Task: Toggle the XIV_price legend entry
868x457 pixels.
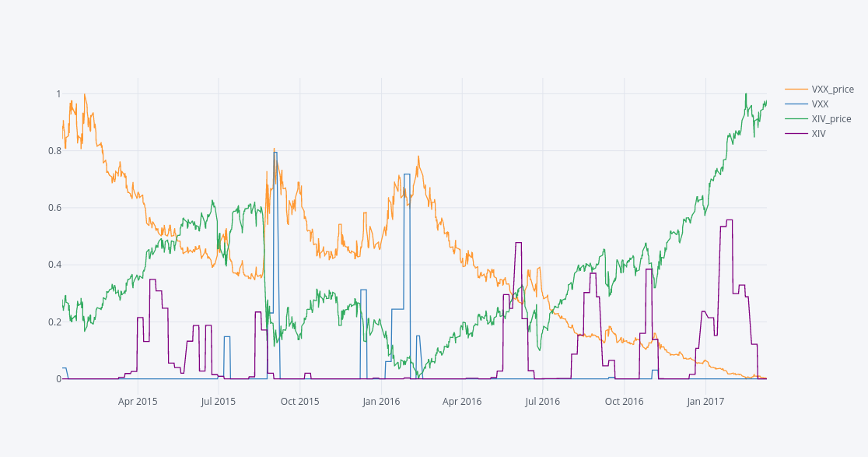Action: (831, 119)
